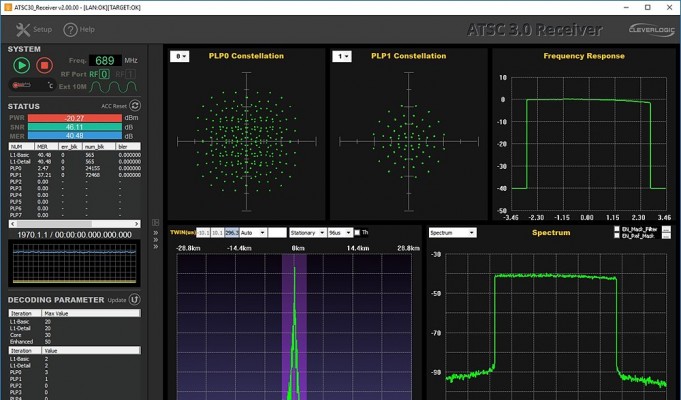Screen dimensions: 681x400
Task: Click the status table scrollbar right arrow
Action: click(137, 224)
